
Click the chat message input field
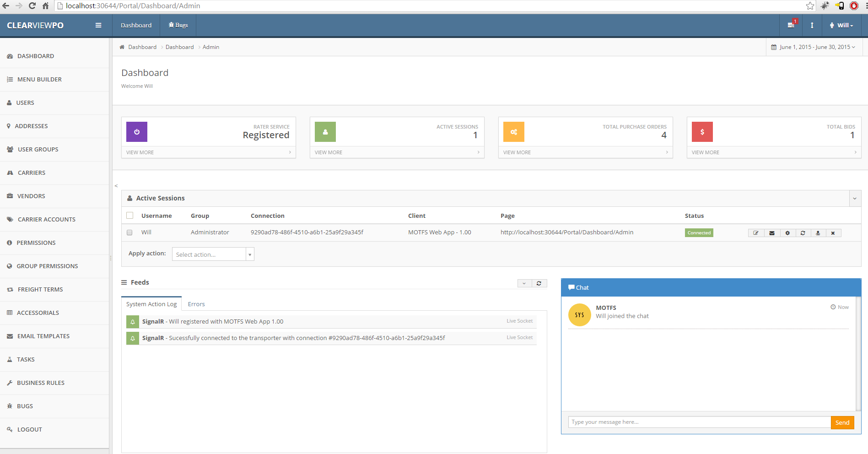click(x=699, y=422)
